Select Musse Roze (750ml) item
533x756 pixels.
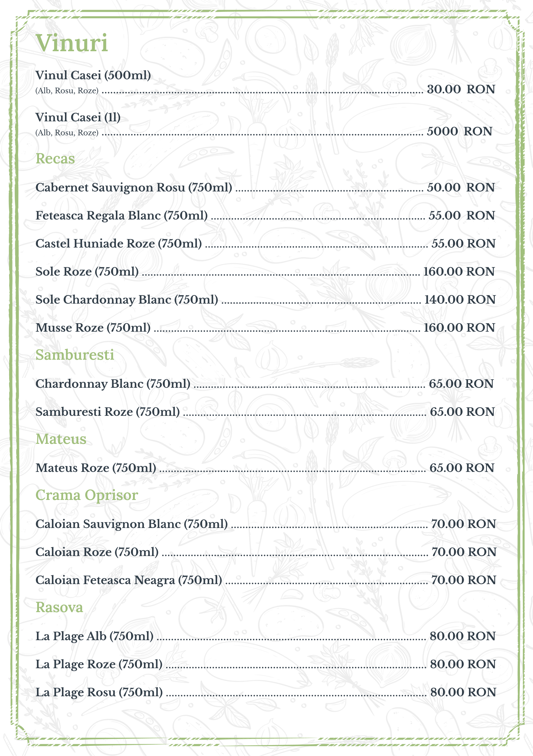click(93, 328)
